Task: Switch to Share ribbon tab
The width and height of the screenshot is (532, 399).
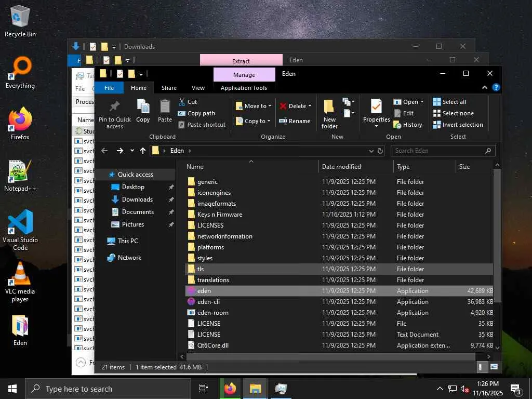Action: pyautogui.click(x=169, y=87)
